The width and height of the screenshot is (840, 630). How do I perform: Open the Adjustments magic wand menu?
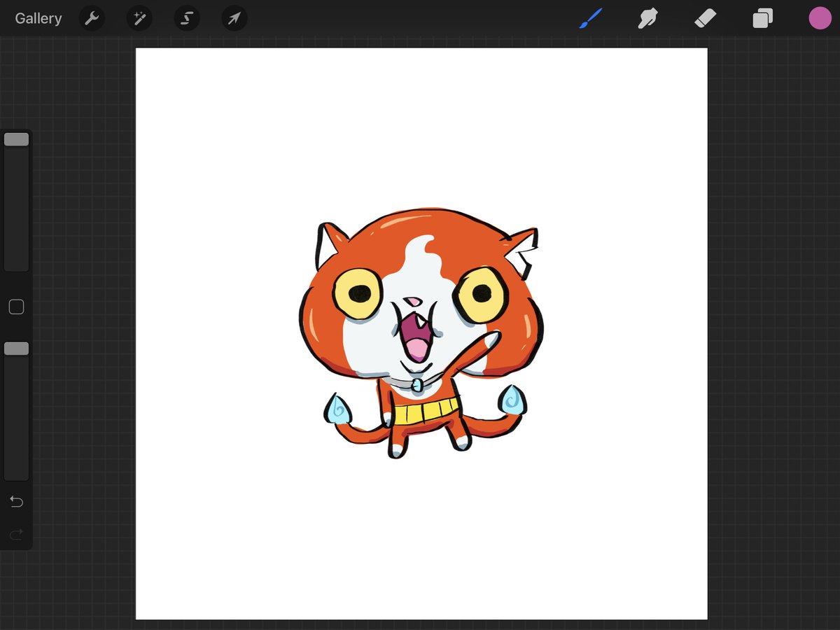(x=139, y=18)
